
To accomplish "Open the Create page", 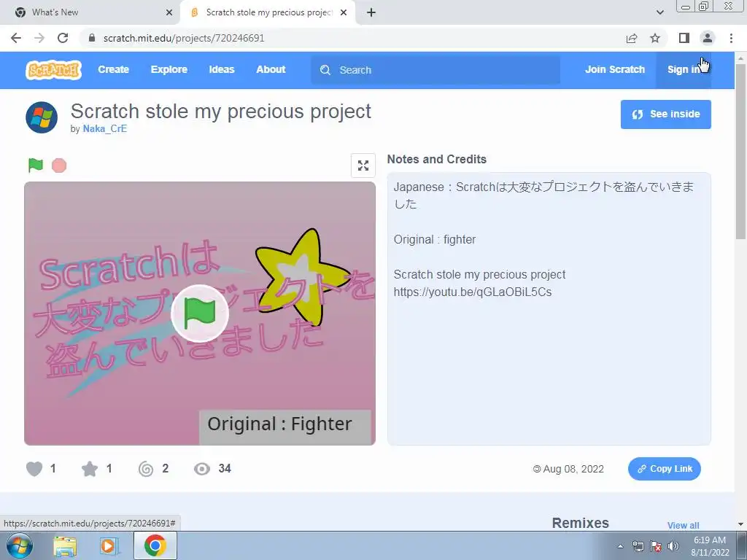I will pyautogui.click(x=113, y=69).
